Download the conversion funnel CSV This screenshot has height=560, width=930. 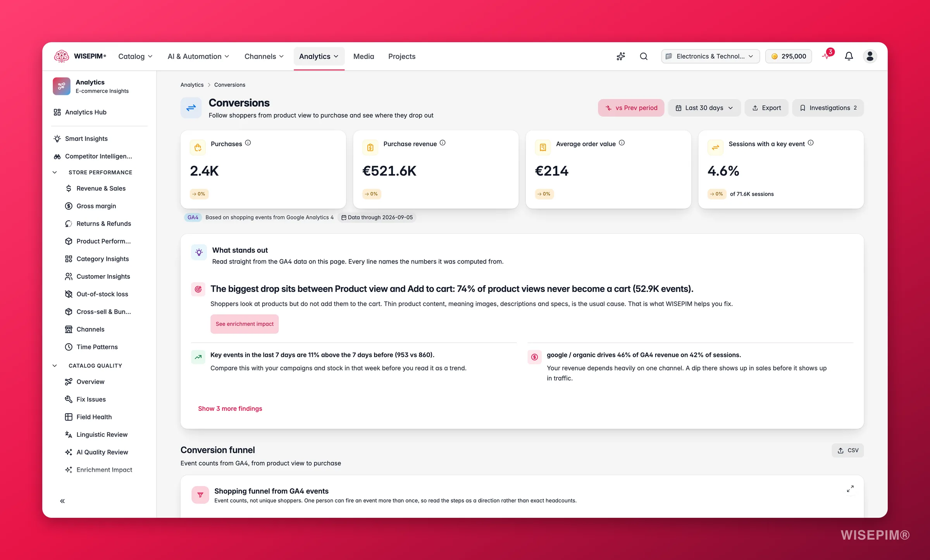pos(848,450)
